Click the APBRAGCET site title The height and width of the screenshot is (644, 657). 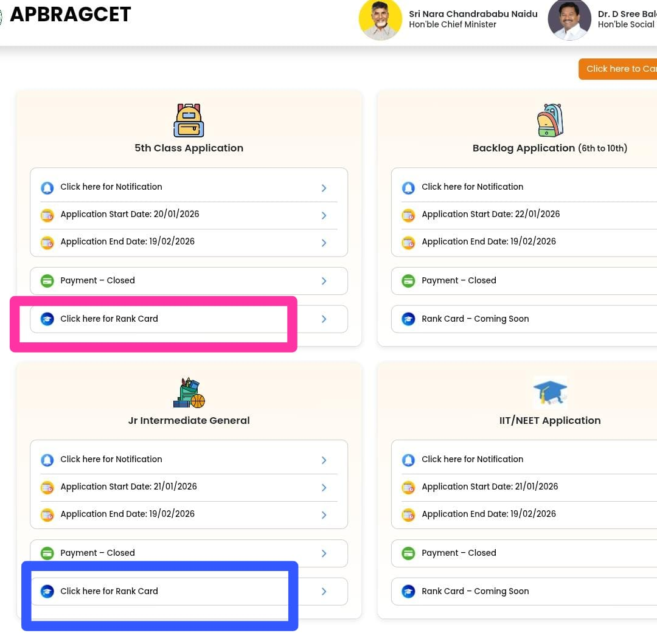pyautogui.click(x=71, y=14)
